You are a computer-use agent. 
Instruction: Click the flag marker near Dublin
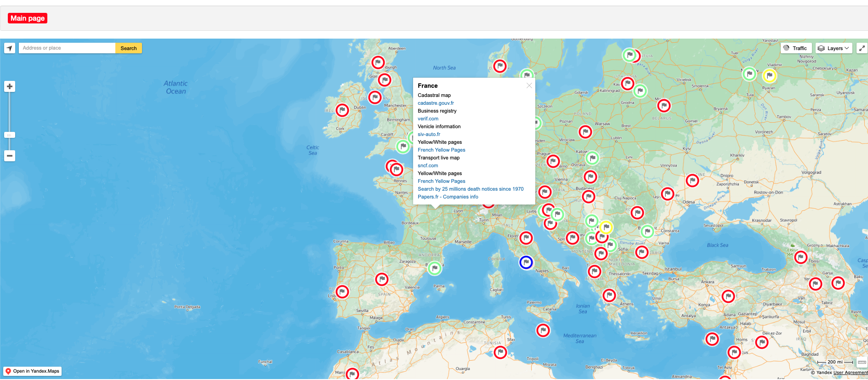click(342, 110)
